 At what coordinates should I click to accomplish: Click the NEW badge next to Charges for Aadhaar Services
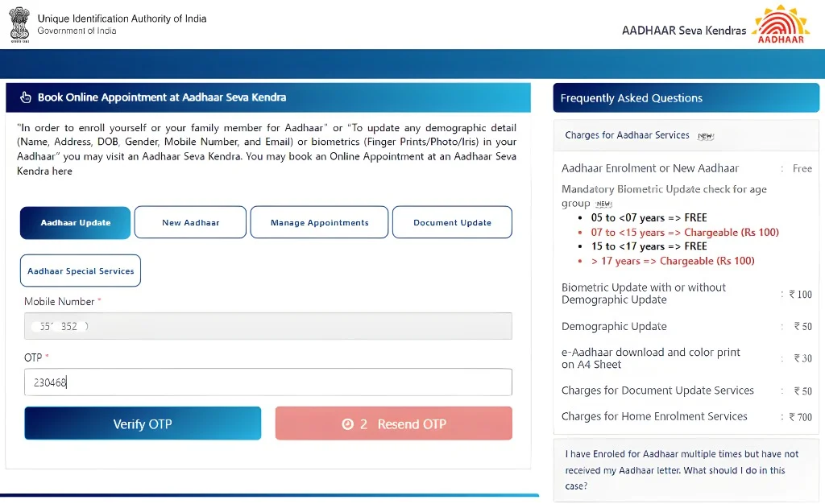click(706, 136)
